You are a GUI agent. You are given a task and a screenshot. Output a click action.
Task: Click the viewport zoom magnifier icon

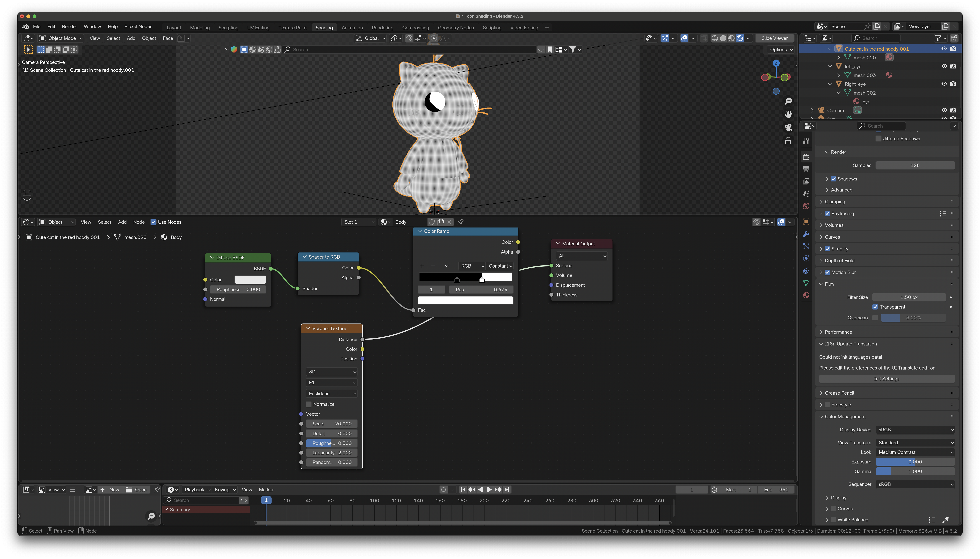[788, 101]
